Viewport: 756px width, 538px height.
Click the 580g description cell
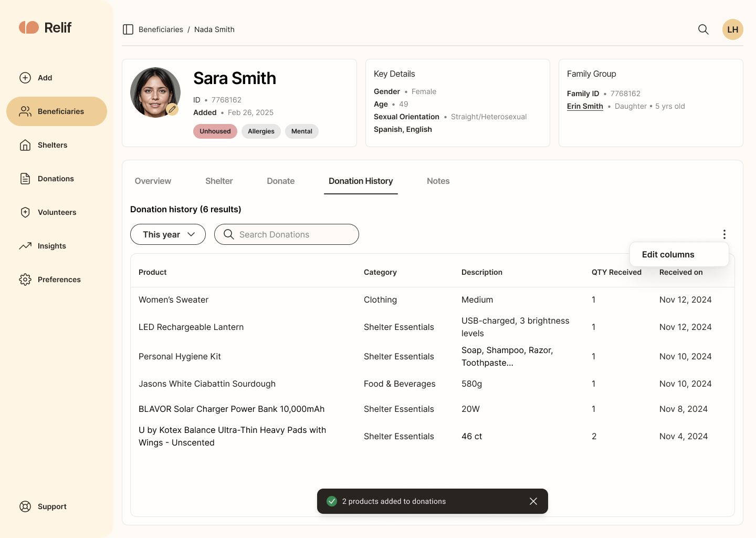tap(471, 384)
